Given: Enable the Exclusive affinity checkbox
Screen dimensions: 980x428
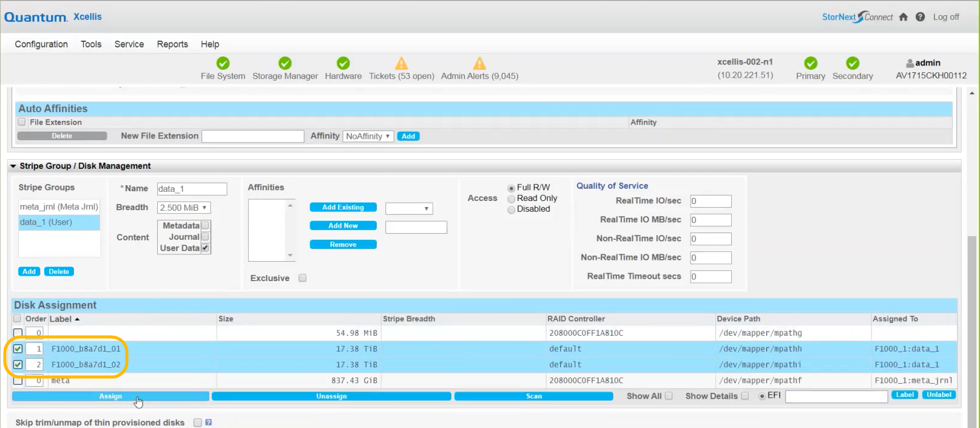Looking at the screenshot, I should point(302,278).
